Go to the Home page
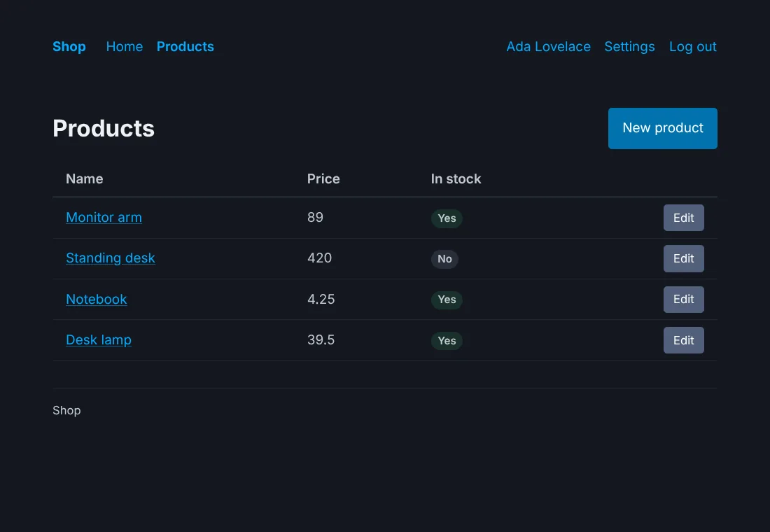The image size is (770, 532). [x=124, y=47]
